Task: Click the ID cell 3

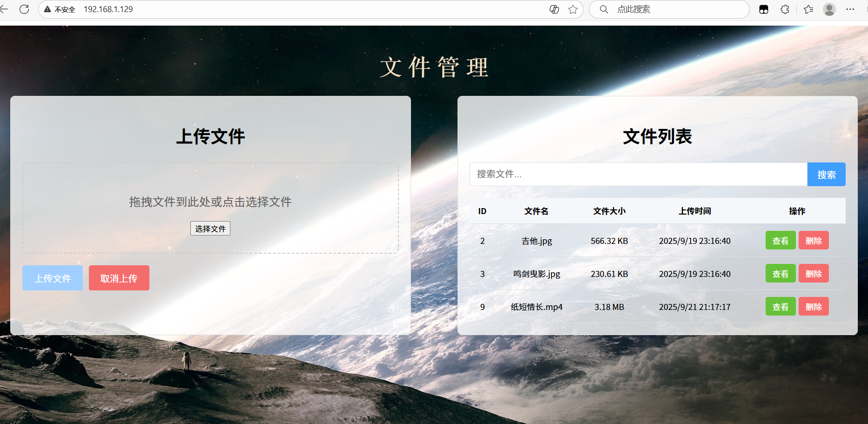Action: pos(483,274)
